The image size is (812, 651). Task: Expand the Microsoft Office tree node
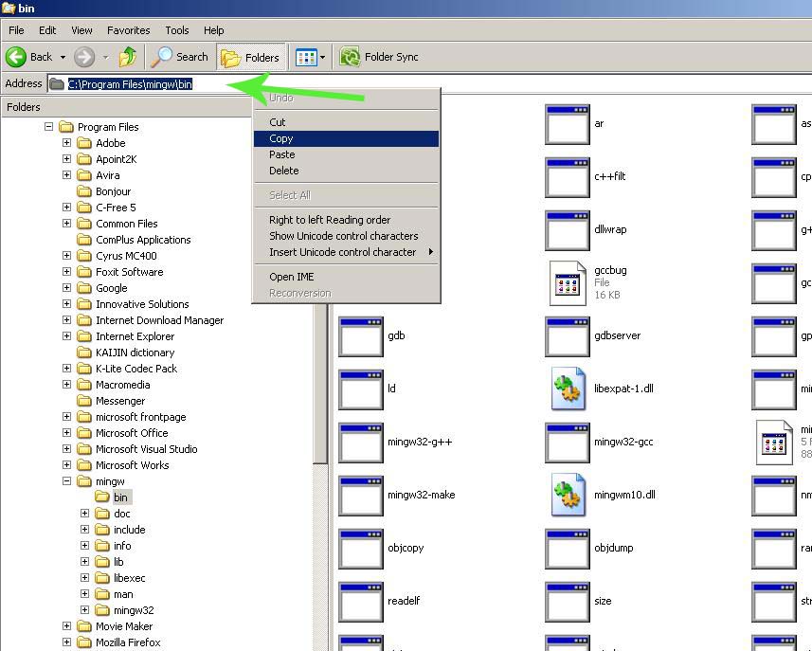(64, 433)
